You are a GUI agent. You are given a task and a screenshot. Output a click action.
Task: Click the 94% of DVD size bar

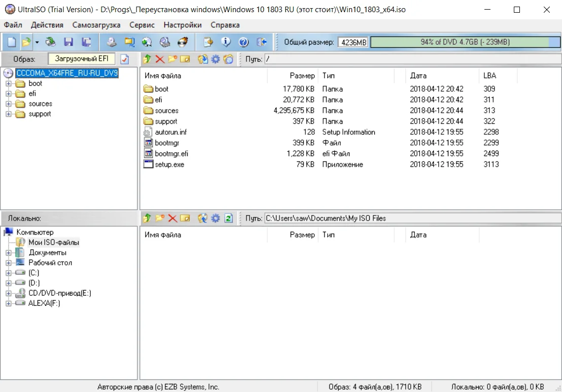(465, 42)
